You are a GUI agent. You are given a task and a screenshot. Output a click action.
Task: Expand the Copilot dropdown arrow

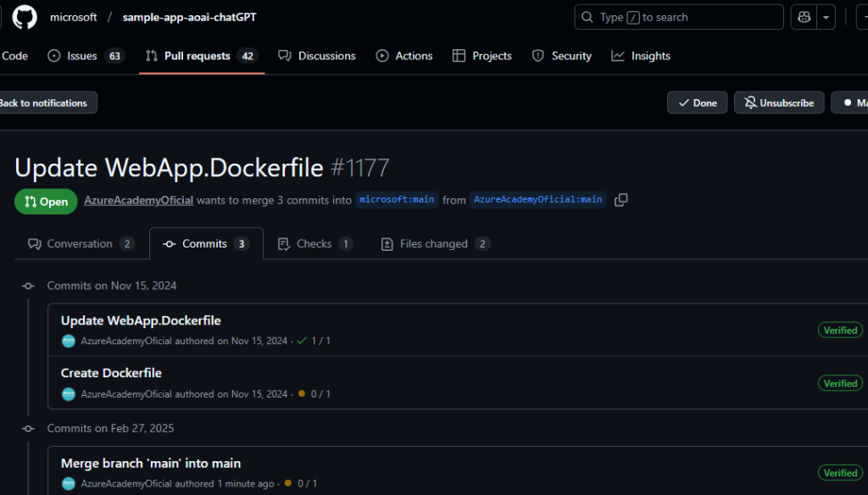pos(826,17)
